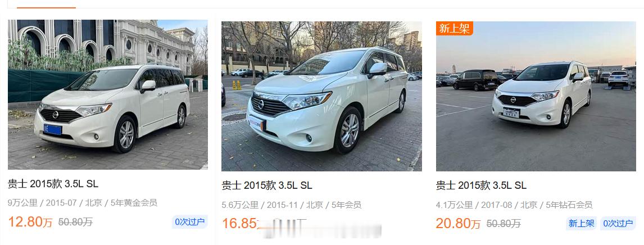Click 4.1万公里 / 2017-08 details line
Image resolution: width=644 pixels, height=245 pixels.
coord(514,205)
